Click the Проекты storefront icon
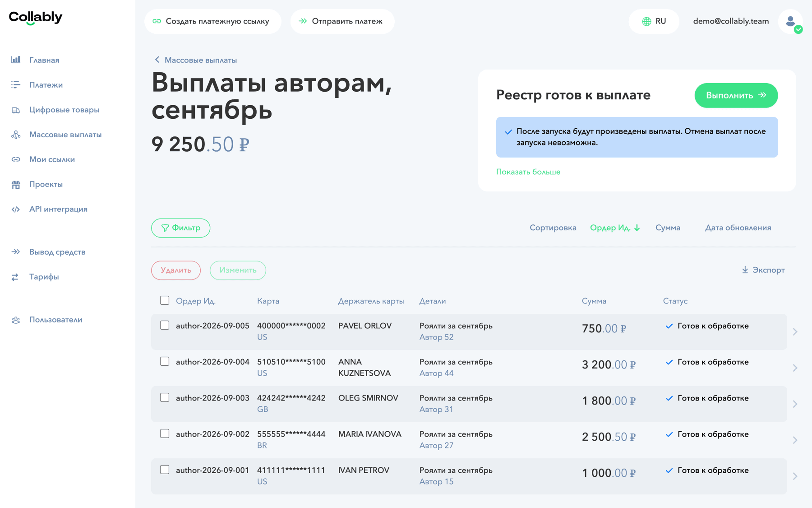 coord(16,184)
